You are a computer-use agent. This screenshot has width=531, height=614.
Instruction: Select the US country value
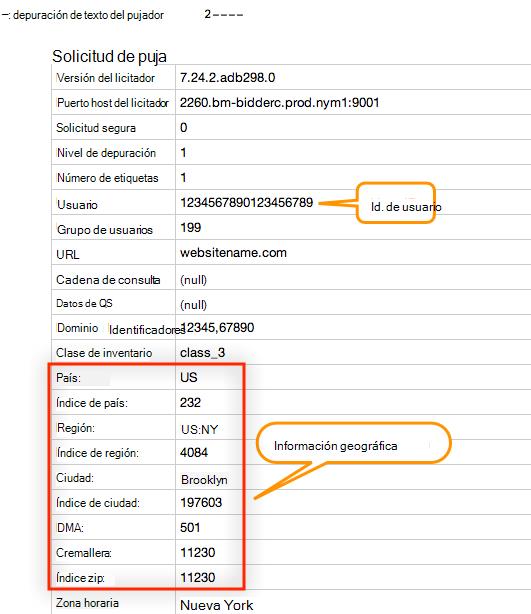click(188, 377)
